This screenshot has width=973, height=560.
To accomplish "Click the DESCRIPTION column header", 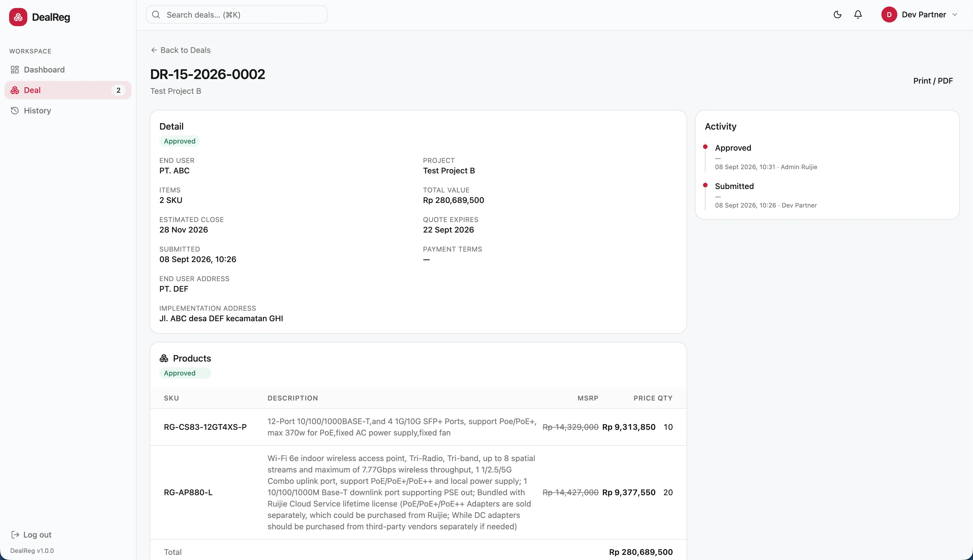I will (x=293, y=398).
